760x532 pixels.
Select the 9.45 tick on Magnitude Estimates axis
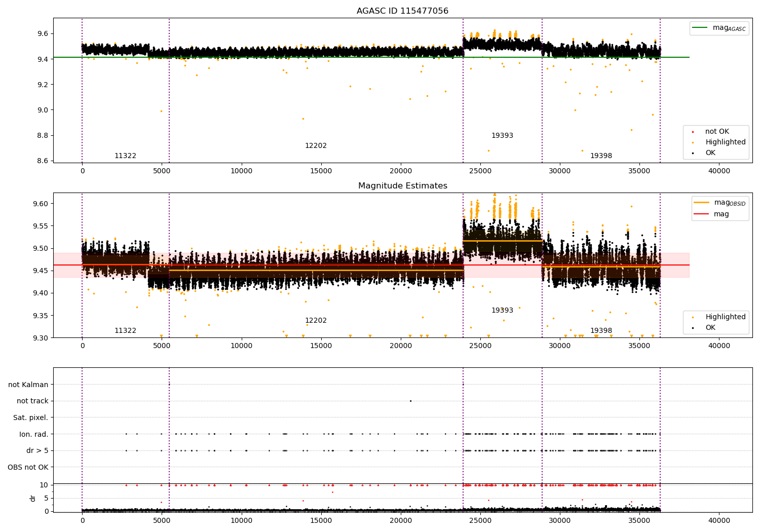point(41,271)
